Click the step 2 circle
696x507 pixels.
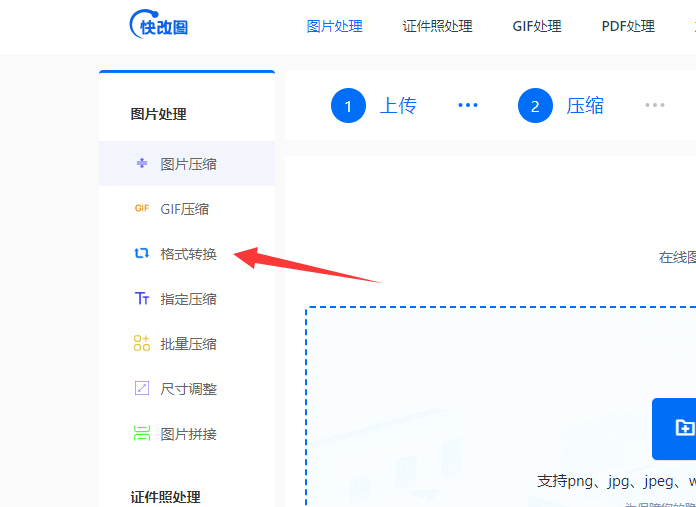pyautogui.click(x=535, y=106)
